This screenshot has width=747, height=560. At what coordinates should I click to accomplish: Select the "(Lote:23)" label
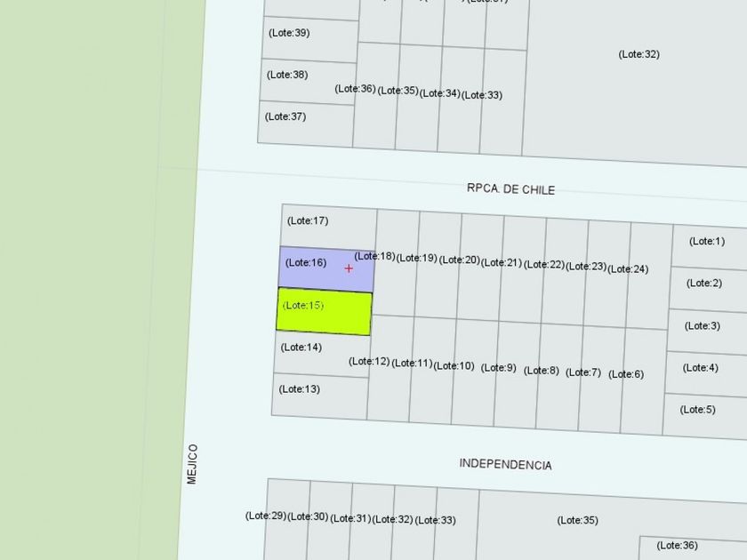[x=586, y=266]
